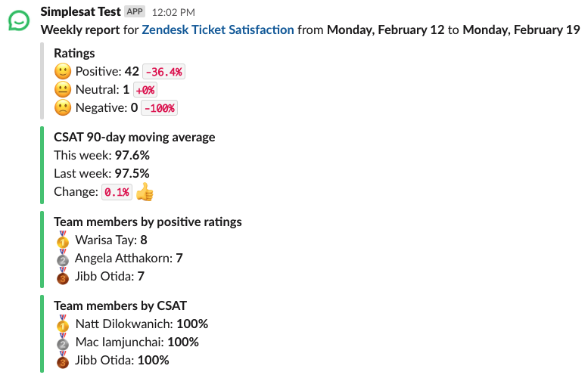Click bronze medal beside Jibb Otida: 100%
The height and width of the screenshot is (375, 588).
coord(63,360)
